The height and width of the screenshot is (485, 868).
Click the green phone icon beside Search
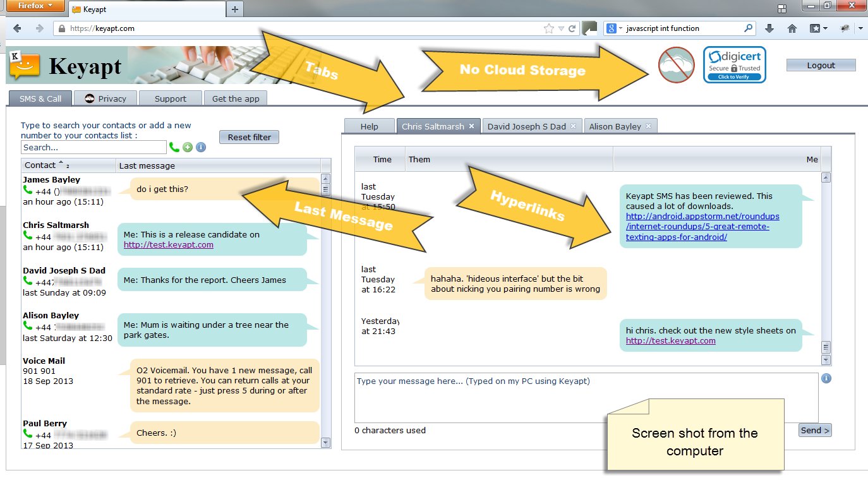[174, 147]
